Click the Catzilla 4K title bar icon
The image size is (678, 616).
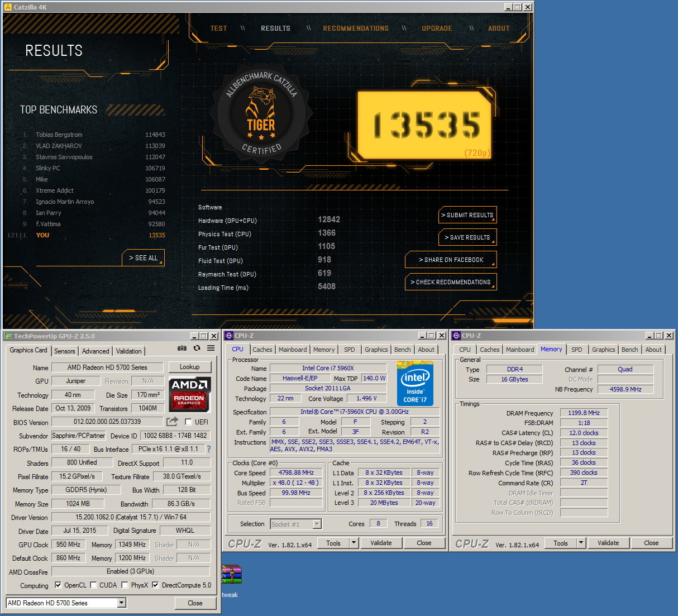(8, 7)
